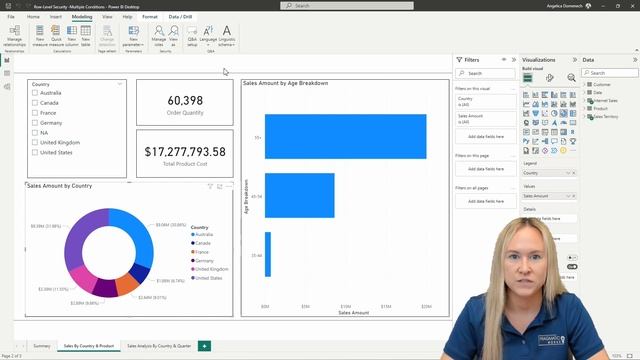640x360 pixels.
Task: Toggle the Filters pane eye visibility icon
Action: click(504, 60)
